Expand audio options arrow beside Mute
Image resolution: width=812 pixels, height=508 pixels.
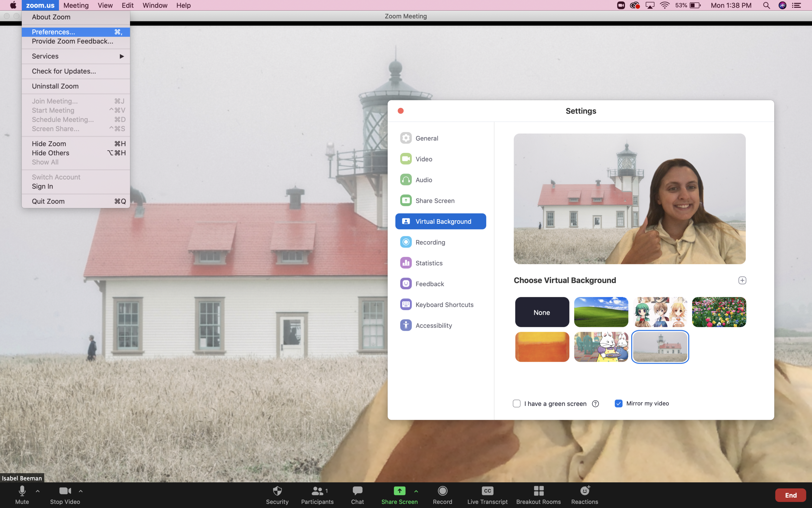tap(38, 491)
